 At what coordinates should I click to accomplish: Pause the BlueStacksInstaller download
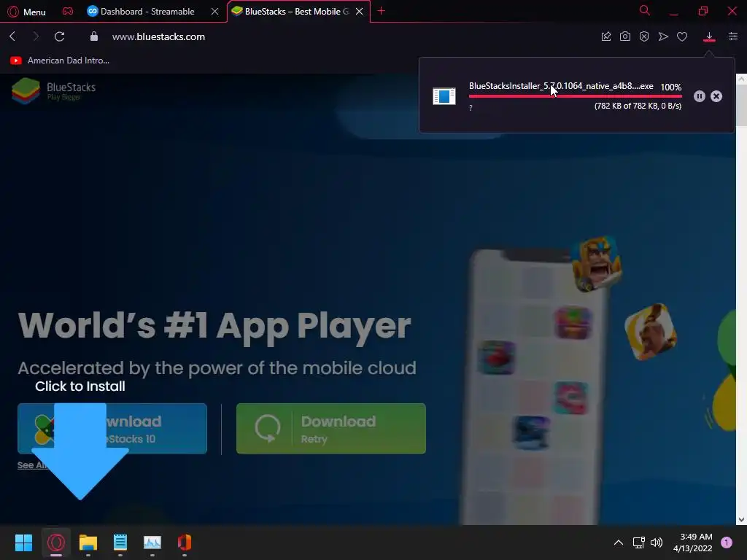[700, 96]
